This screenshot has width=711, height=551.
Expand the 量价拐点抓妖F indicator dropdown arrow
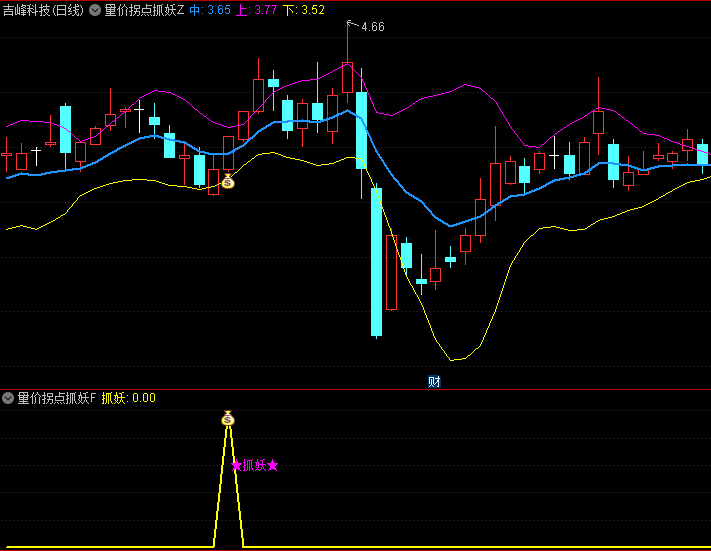click(8, 398)
